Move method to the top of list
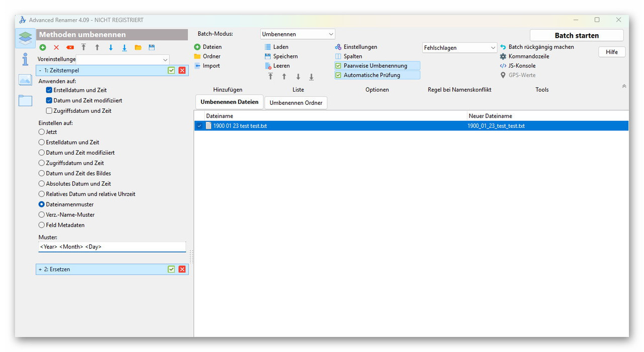This screenshot has height=352, width=644. 84,47
